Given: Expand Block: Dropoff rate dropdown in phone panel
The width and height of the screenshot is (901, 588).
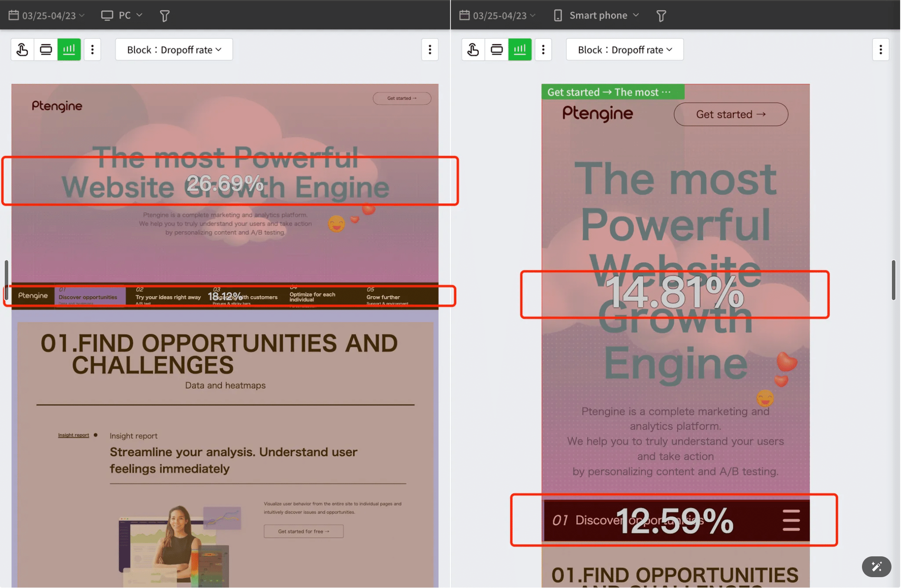Looking at the screenshot, I should coord(624,49).
